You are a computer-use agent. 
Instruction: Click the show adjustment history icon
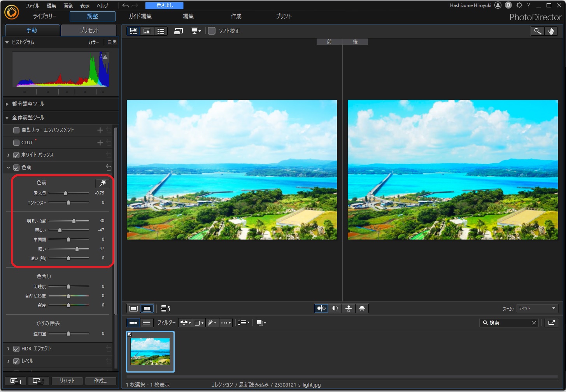pyautogui.click(x=166, y=308)
